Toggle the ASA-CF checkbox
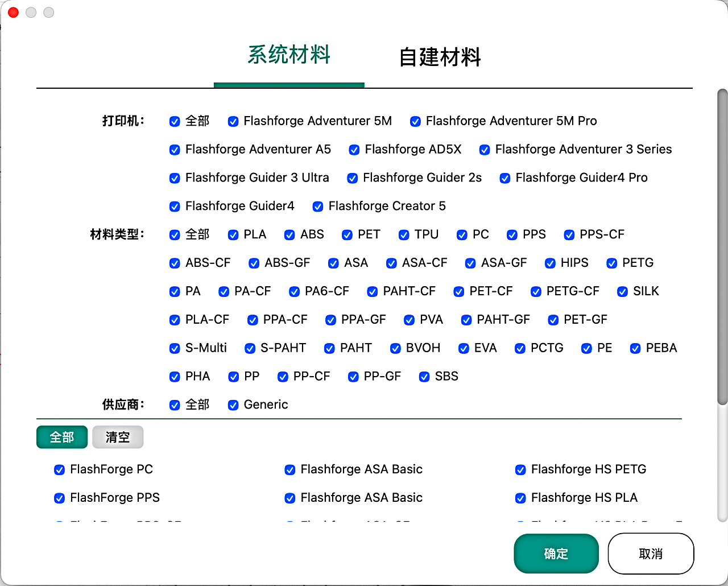 tap(391, 263)
